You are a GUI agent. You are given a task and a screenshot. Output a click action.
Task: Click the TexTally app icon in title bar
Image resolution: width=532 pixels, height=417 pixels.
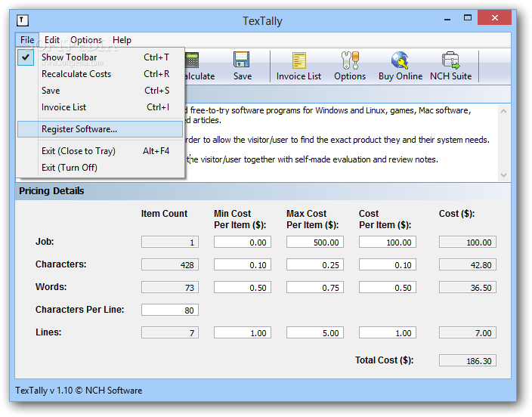pos(23,20)
